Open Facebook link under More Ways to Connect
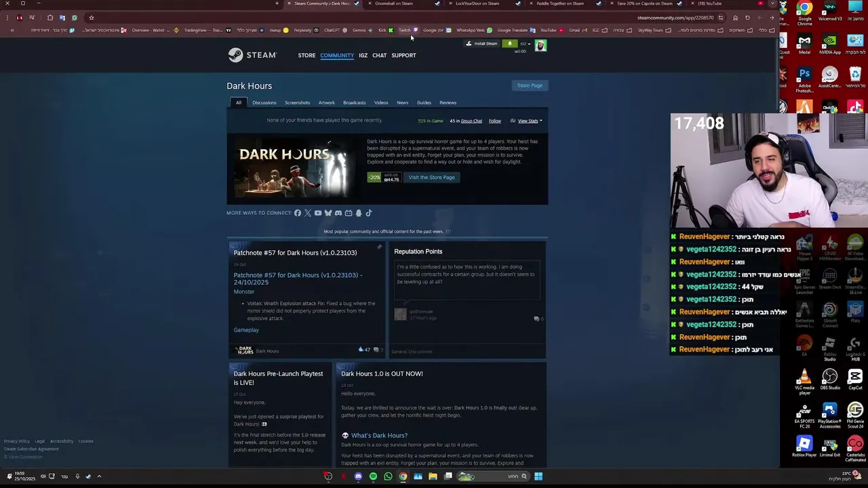 point(298,213)
